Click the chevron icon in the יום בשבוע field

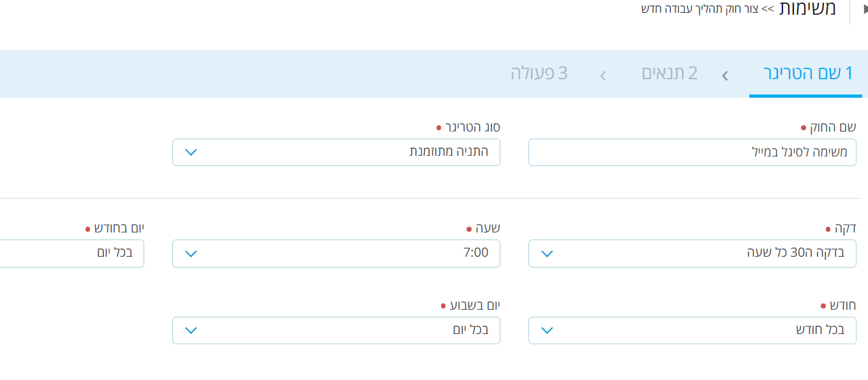coord(190,330)
